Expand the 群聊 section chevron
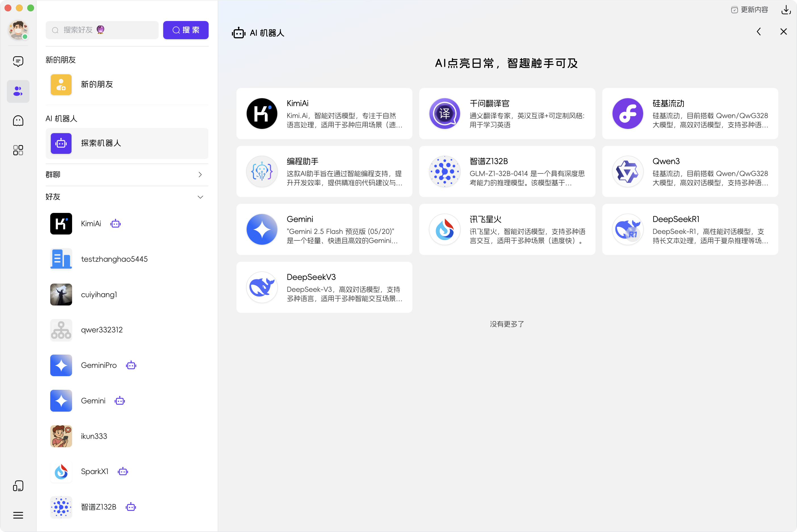Screen dimensions: 797x532 point(200,175)
